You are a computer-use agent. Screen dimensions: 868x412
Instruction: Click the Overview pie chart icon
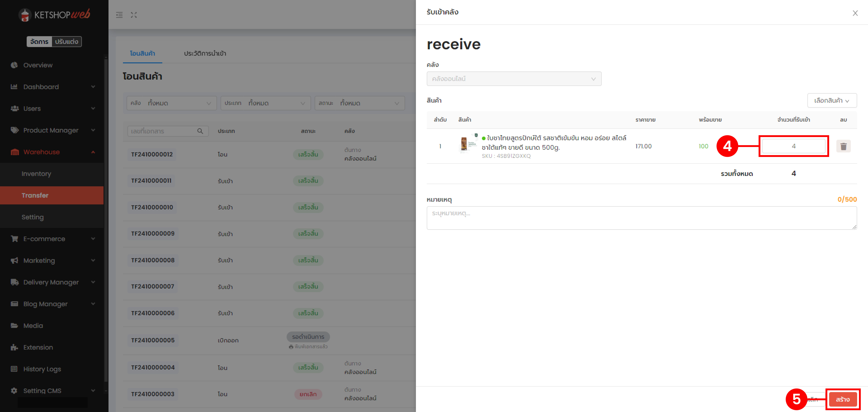coord(14,65)
